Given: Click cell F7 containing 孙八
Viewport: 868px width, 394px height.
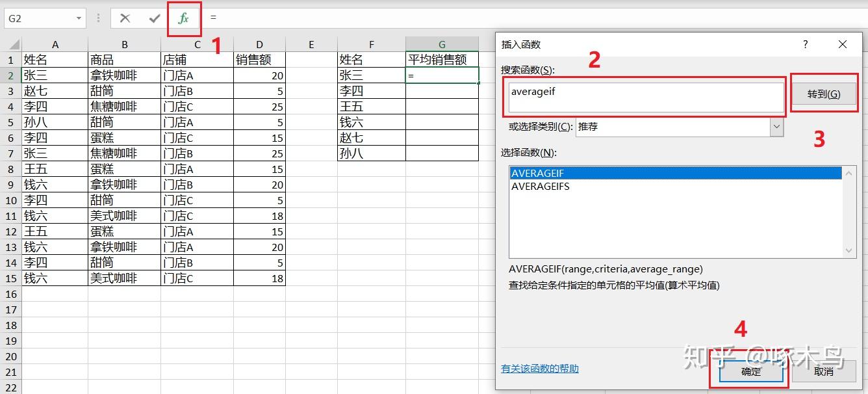Looking at the screenshot, I should click(x=372, y=153).
